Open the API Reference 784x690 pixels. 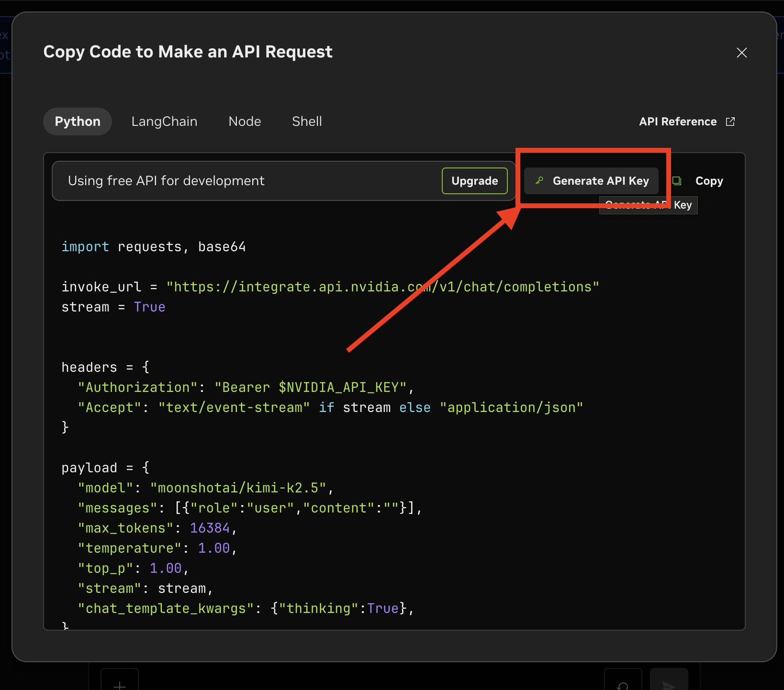(x=678, y=121)
